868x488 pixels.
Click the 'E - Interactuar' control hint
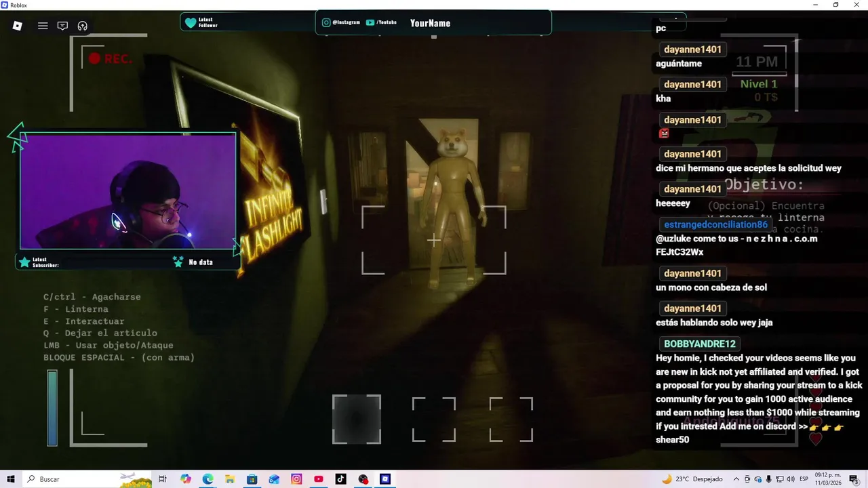pyautogui.click(x=84, y=321)
